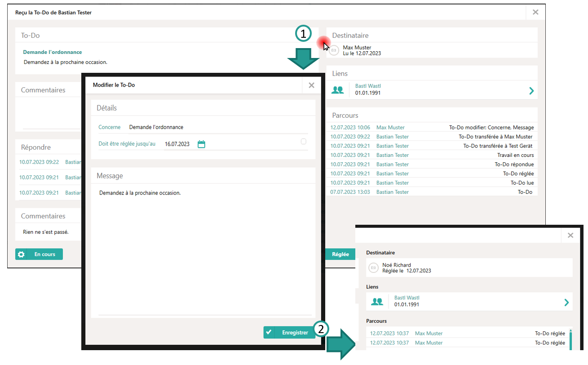This screenshot has width=588, height=365.
Task: Toggle the checkbox beside the due date
Action: click(x=304, y=142)
